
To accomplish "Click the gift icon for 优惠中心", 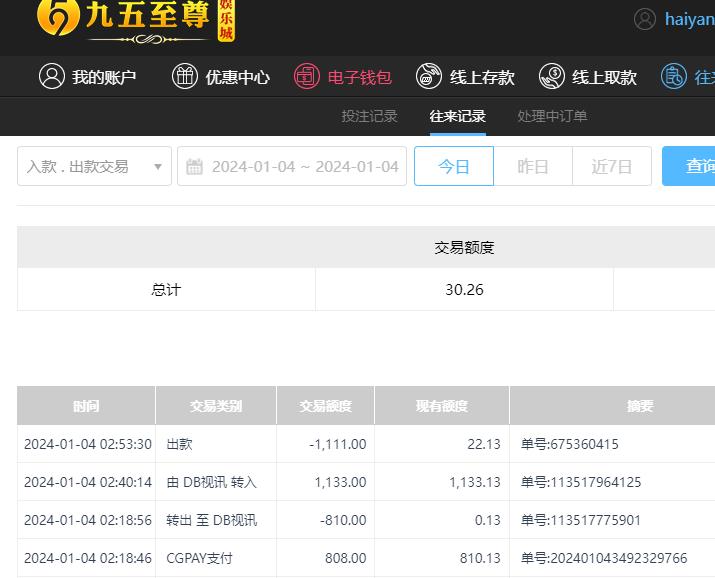I will (185, 77).
